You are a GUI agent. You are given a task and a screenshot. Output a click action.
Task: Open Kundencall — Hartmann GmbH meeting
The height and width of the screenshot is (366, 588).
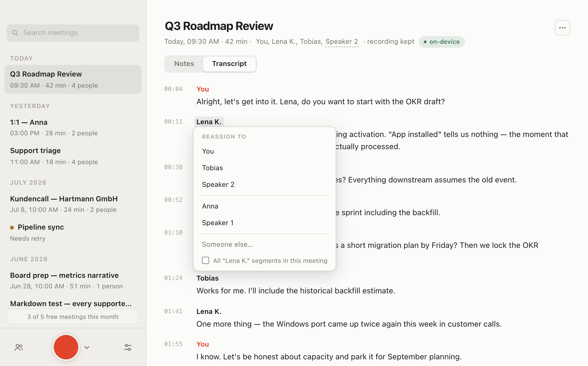pos(73,204)
